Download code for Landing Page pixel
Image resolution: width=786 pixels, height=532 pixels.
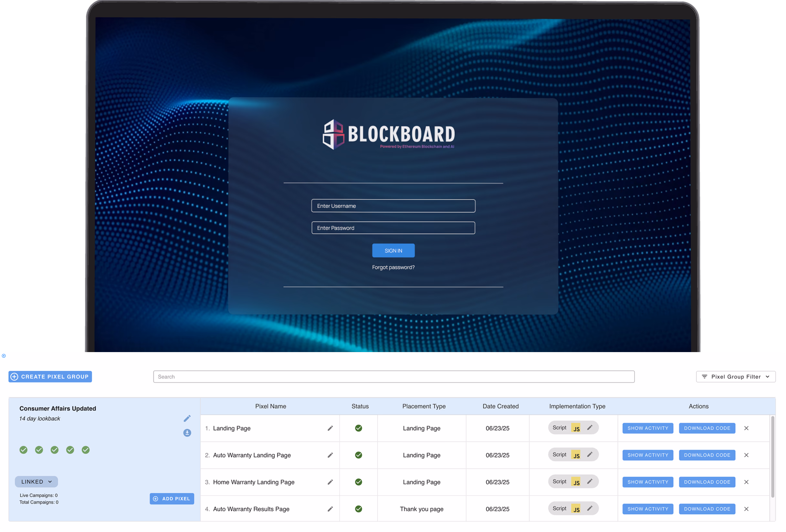point(707,428)
